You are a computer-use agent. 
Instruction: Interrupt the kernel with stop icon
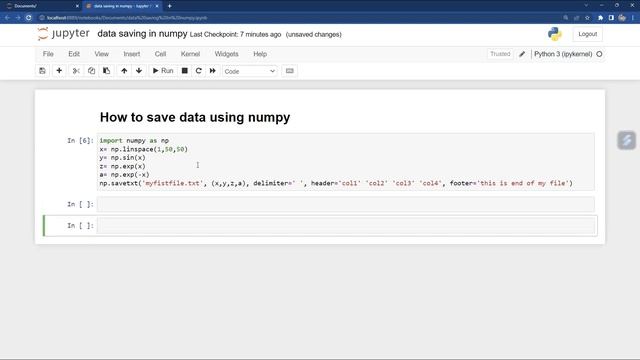pos(184,71)
